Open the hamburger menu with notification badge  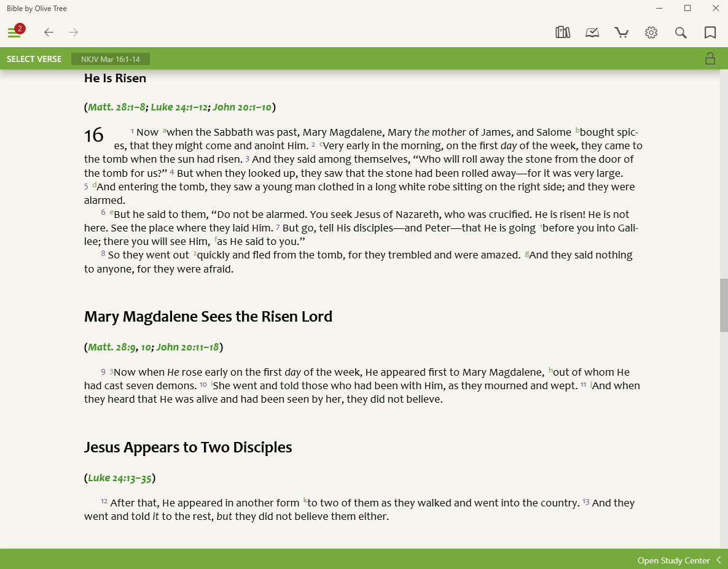pyautogui.click(x=15, y=33)
